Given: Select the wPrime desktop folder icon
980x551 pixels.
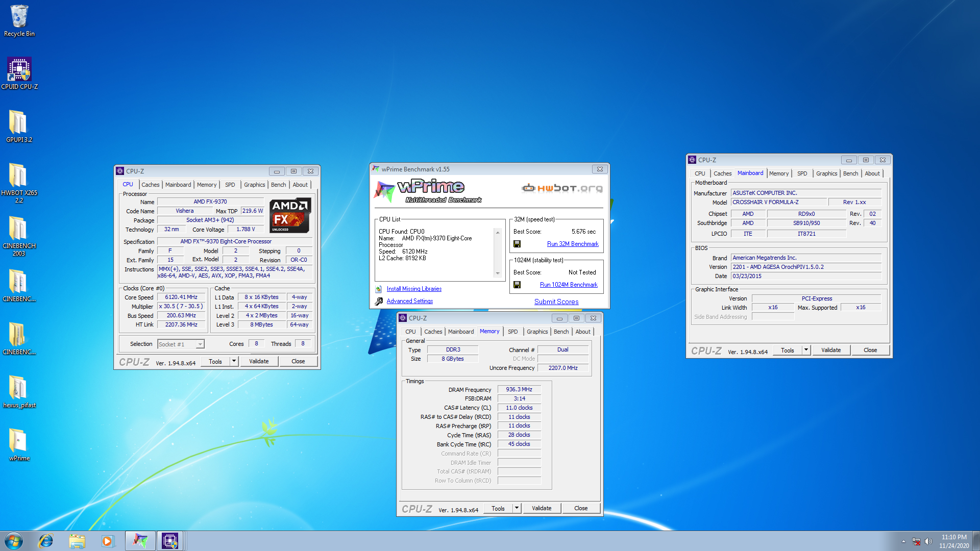Looking at the screenshot, I should click(19, 445).
